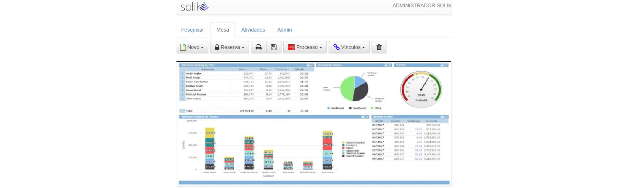Viewport: 644px width, 188px height.
Task: Click the Price column header
Action: [x=242, y=69]
